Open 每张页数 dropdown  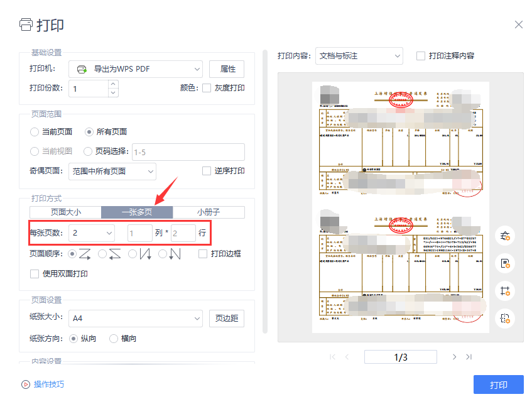[x=92, y=233]
